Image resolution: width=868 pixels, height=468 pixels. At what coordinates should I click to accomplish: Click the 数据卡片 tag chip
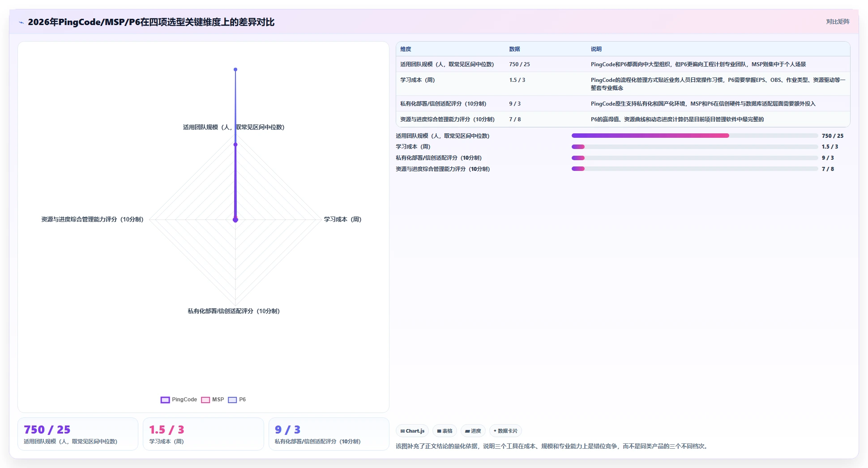point(505,431)
